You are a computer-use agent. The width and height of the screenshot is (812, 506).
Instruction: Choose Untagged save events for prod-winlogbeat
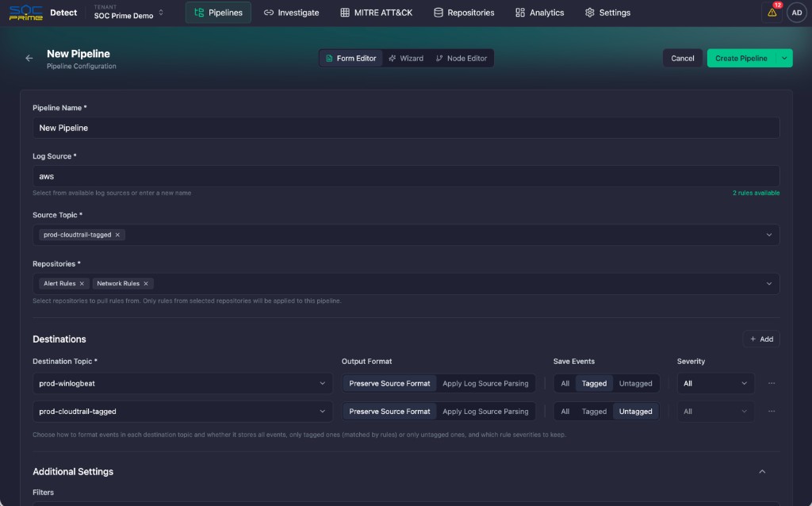[635, 384]
